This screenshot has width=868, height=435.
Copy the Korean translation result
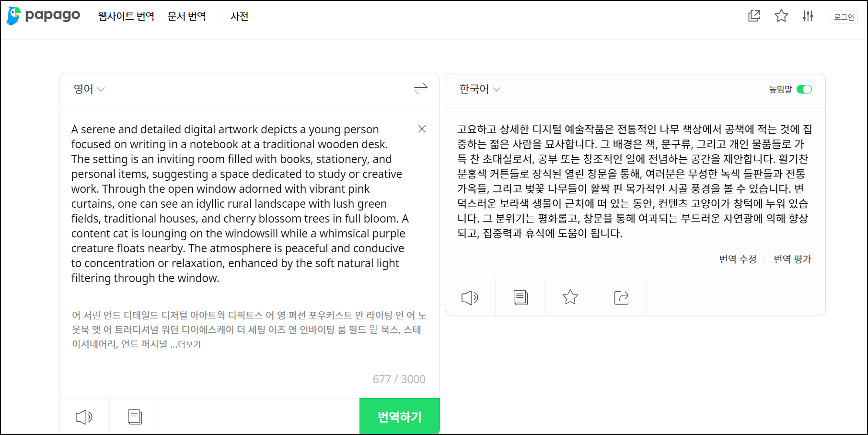(520, 297)
